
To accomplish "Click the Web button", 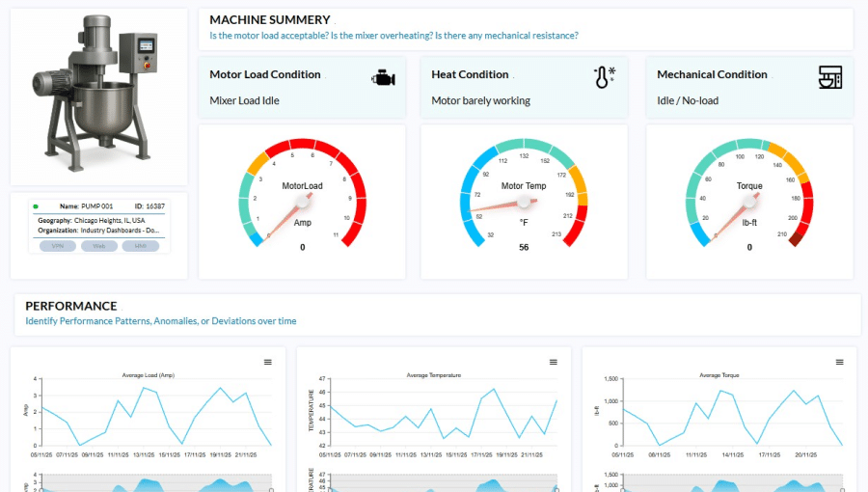I will pyautogui.click(x=99, y=246).
